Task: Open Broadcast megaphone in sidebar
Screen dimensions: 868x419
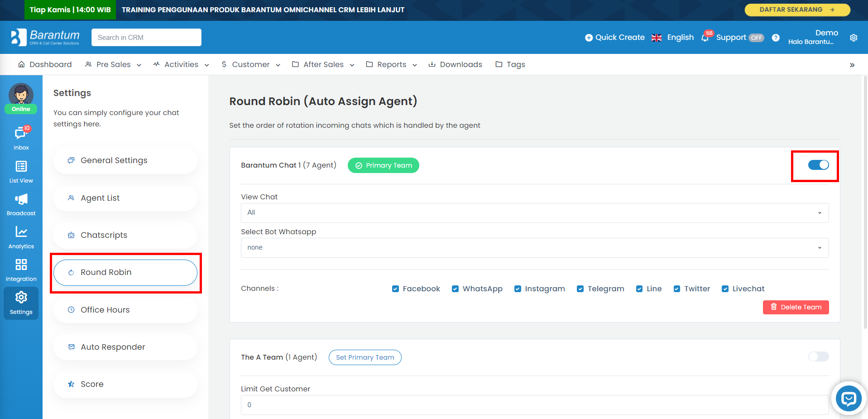Action: tap(21, 204)
